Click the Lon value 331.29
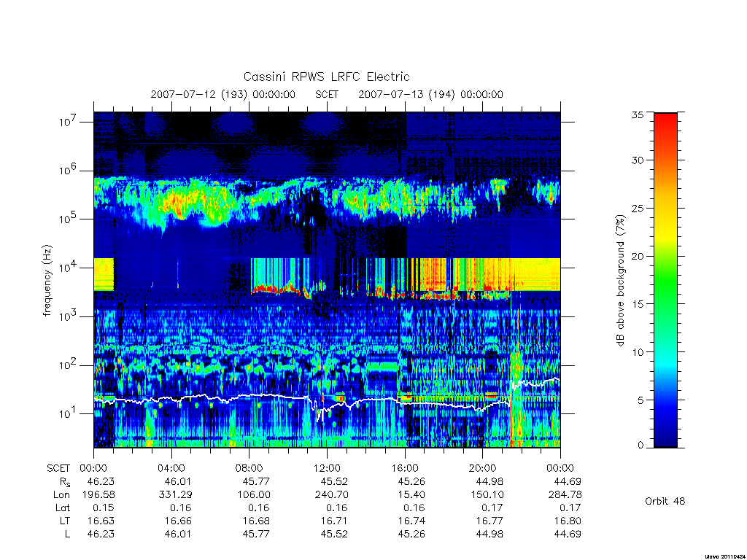Screen dimensions: 747x560 coord(175,495)
